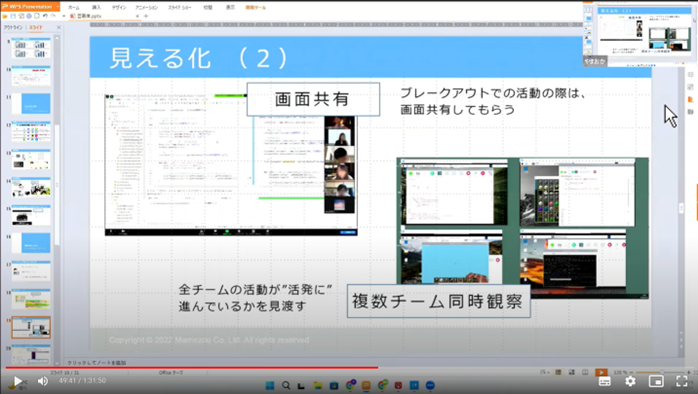
Task: Click the save icon in quick access toolbar
Action: (x=13, y=16)
